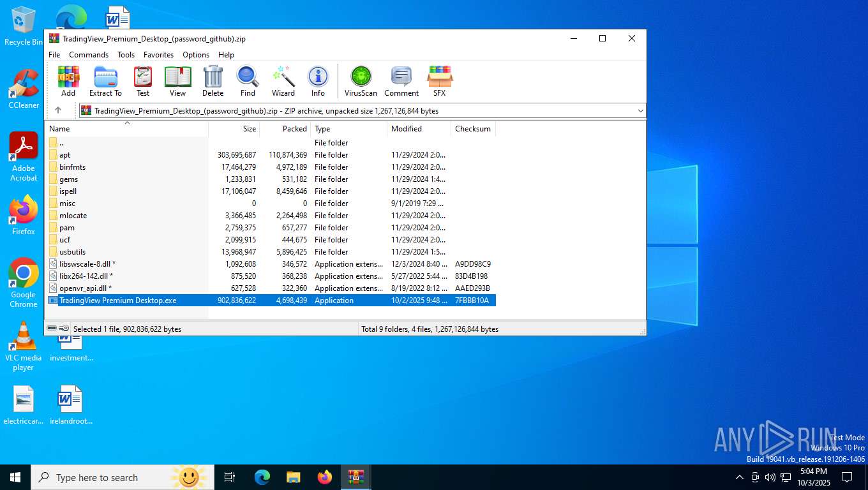
Task: Go up one folder level arrow
Action: (58, 110)
